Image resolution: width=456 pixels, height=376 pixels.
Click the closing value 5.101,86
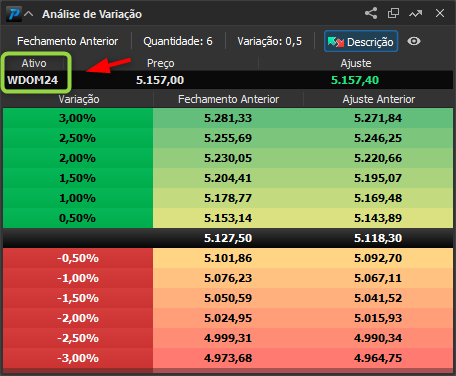(x=228, y=258)
